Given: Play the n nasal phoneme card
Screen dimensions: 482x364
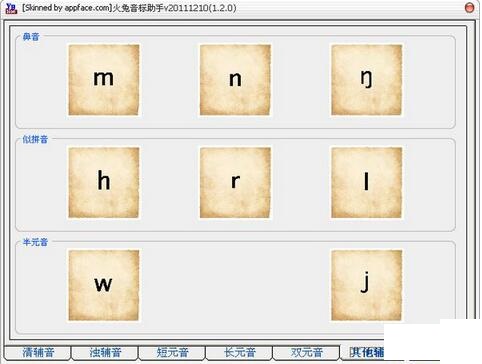Looking at the screenshot, I should click(235, 80).
